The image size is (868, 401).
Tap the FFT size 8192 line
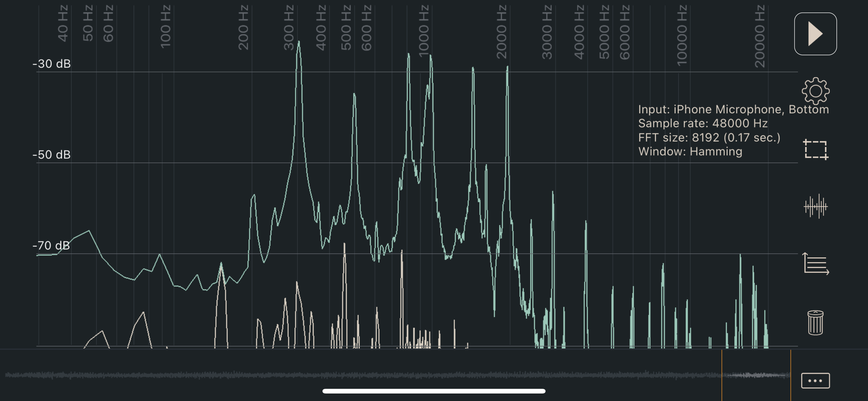click(x=709, y=138)
